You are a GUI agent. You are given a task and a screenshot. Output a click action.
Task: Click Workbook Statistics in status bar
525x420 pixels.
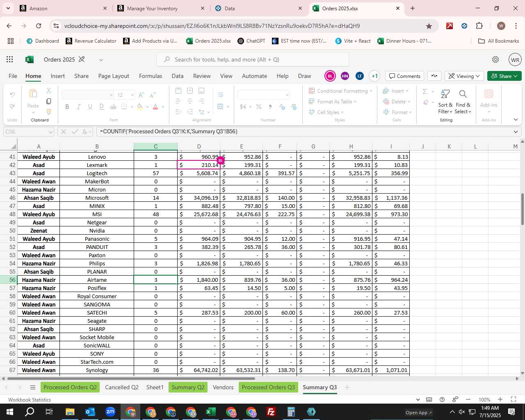30,400
